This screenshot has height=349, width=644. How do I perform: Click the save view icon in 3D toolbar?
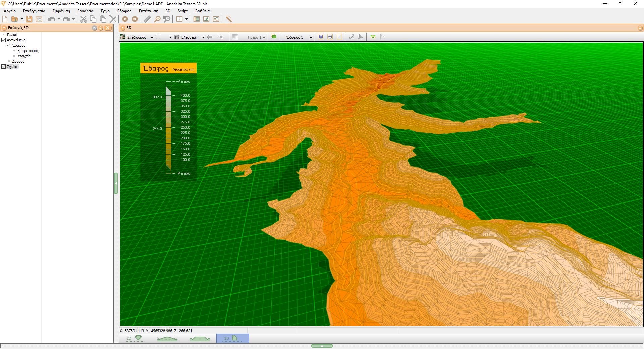click(321, 37)
